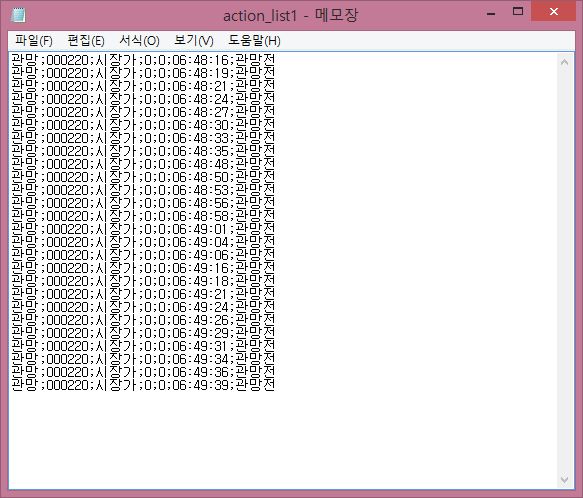
Task: Open the 보기(V) menu
Action: pyautogui.click(x=194, y=41)
